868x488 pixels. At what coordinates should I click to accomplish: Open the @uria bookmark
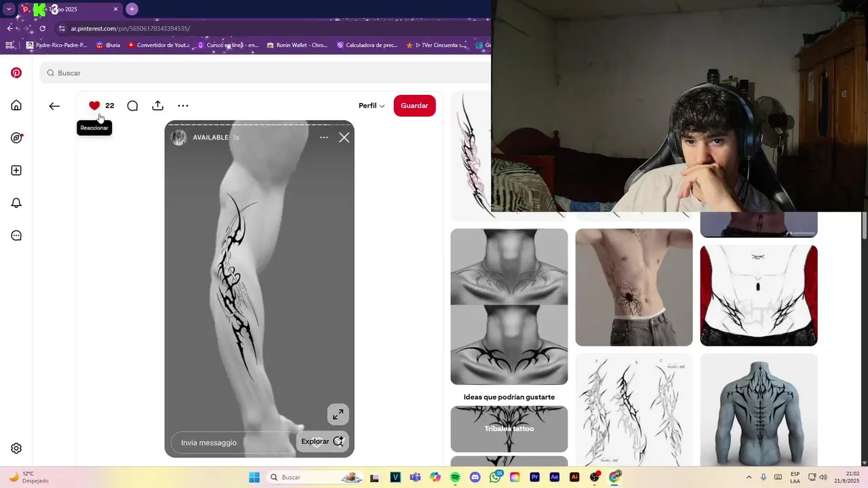(x=108, y=45)
